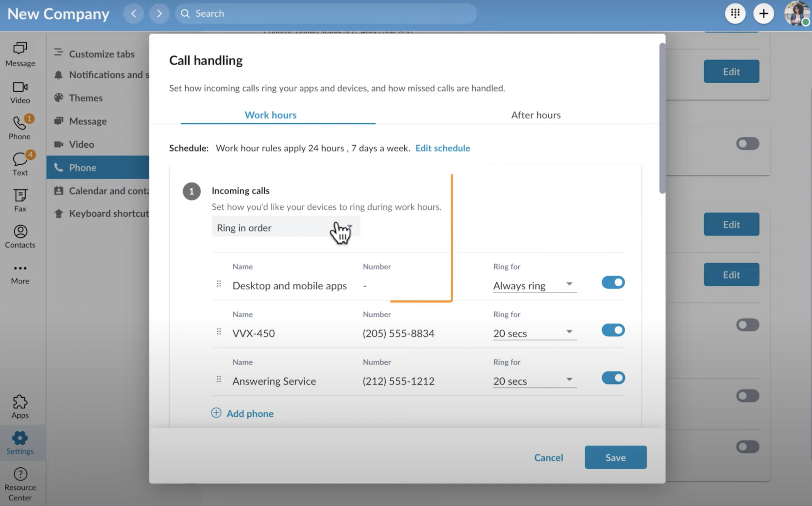The width and height of the screenshot is (812, 506).
Task: Switch to After hours tab
Action: [x=535, y=114]
